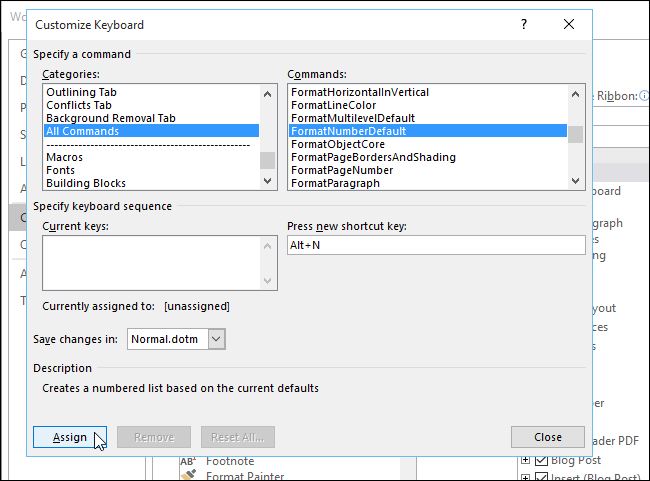This screenshot has width=650, height=481.
Task: Click the Categories list scrollbar thumb
Action: pos(268,160)
